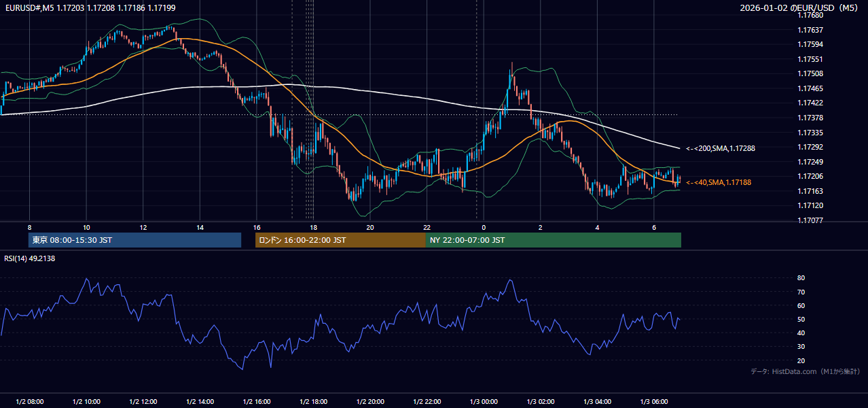The width and height of the screenshot is (868, 408).
Task: Click the 1/3 02:00 time axis label
Action: click(x=540, y=402)
